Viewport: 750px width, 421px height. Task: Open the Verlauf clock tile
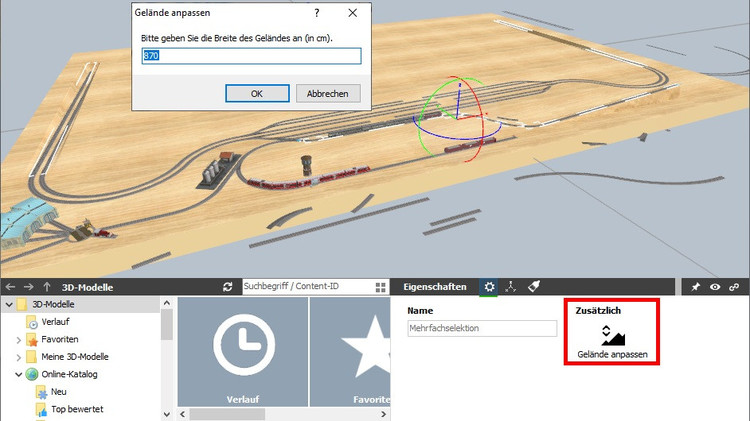pos(243,352)
